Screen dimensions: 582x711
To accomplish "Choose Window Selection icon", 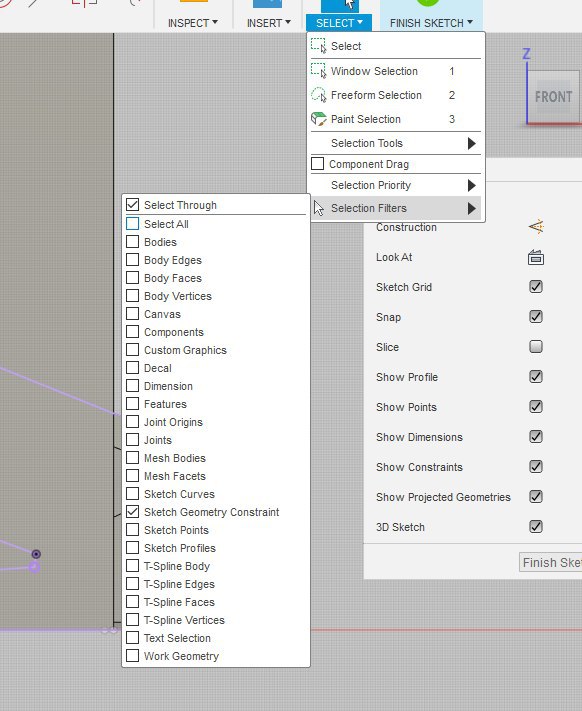I will pyautogui.click(x=318, y=71).
